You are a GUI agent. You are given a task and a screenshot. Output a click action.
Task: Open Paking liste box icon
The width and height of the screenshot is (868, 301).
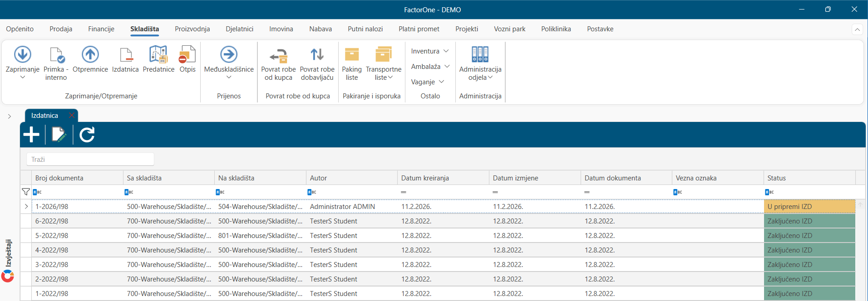pyautogui.click(x=352, y=54)
